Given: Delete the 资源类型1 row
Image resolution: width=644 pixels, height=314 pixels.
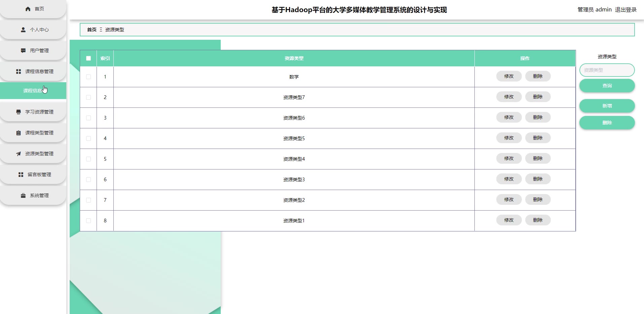Looking at the screenshot, I should (538, 220).
